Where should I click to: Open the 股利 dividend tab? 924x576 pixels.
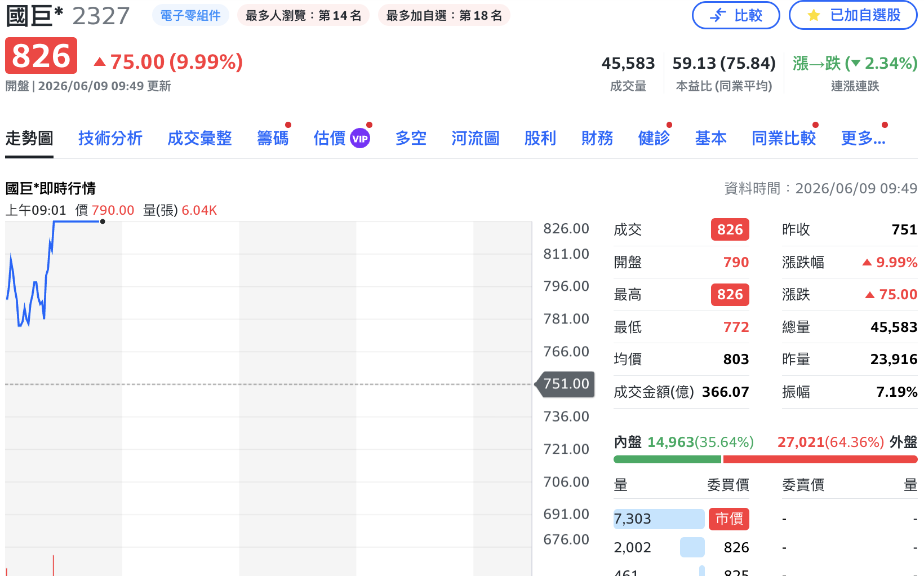(x=540, y=138)
